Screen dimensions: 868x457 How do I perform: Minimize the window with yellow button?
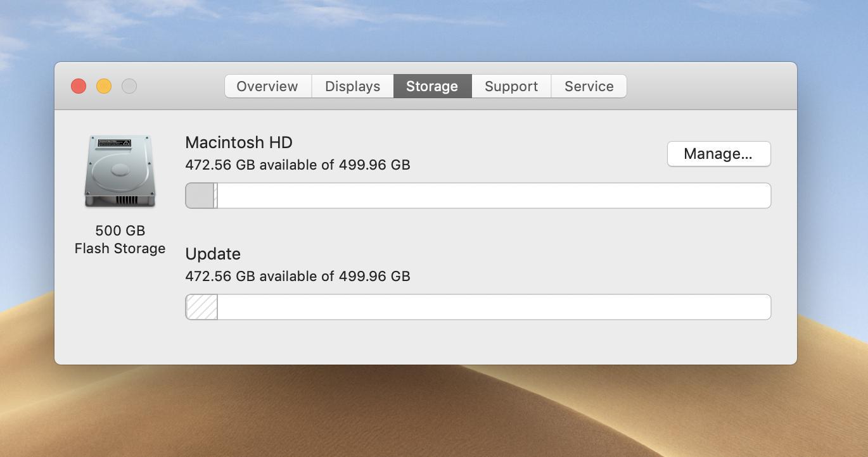click(x=104, y=86)
